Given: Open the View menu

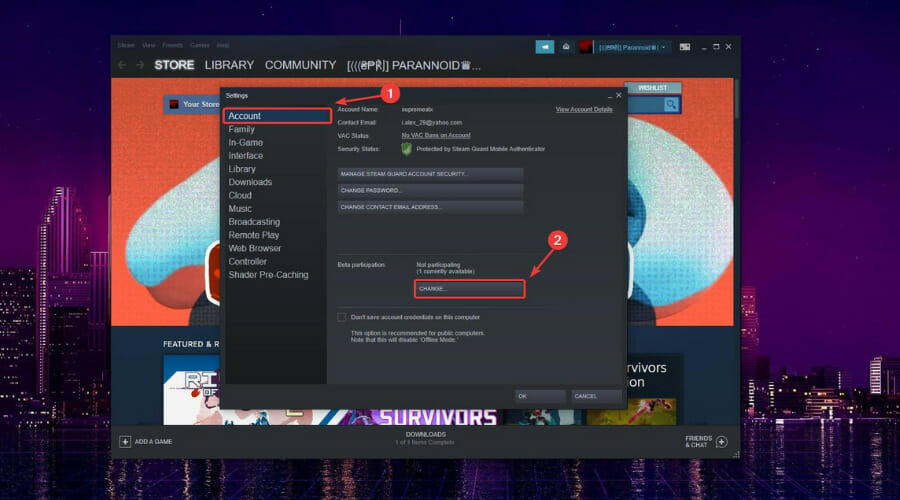Looking at the screenshot, I should pos(148,45).
